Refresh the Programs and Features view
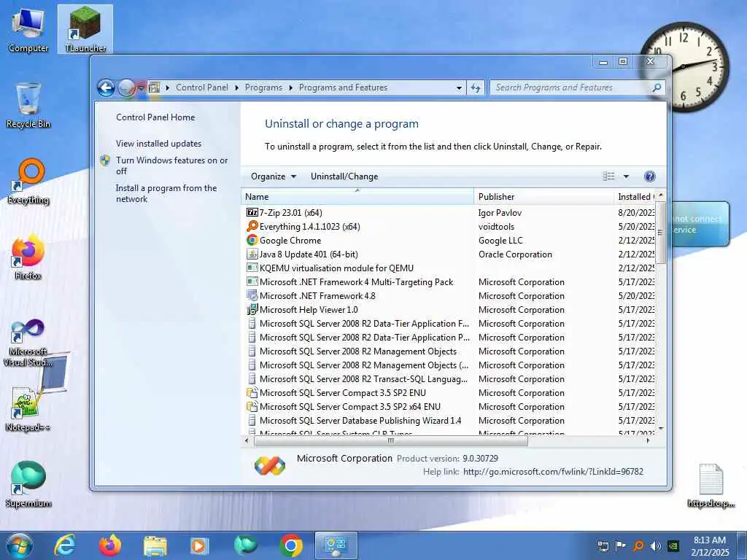The image size is (747, 560). pos(476,87)
